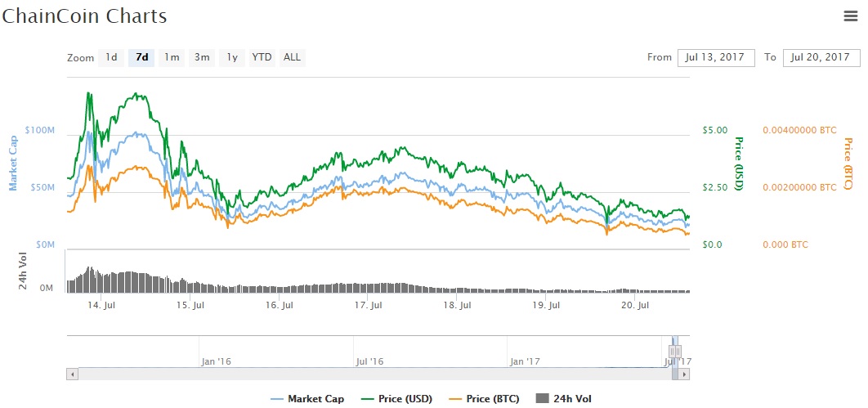Click the 16. Jul axis label
Viewport: 868px width, 408px height.
pyautogui.click(x=280, y=305)
